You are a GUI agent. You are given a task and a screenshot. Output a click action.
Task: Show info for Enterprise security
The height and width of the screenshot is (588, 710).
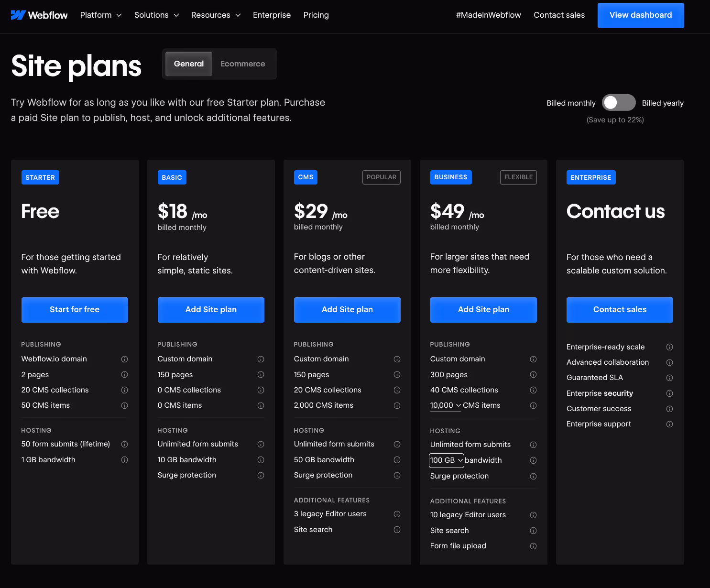click(x=669, y=393)
